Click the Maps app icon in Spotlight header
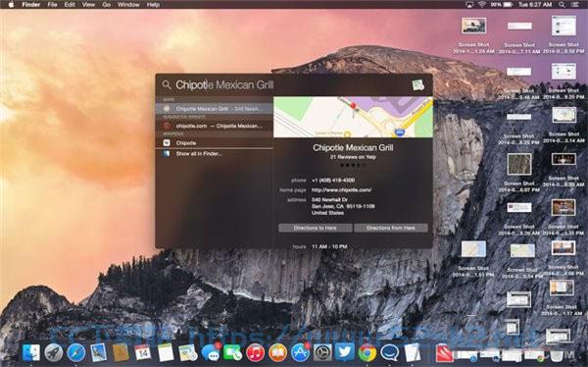 point(418,85)
